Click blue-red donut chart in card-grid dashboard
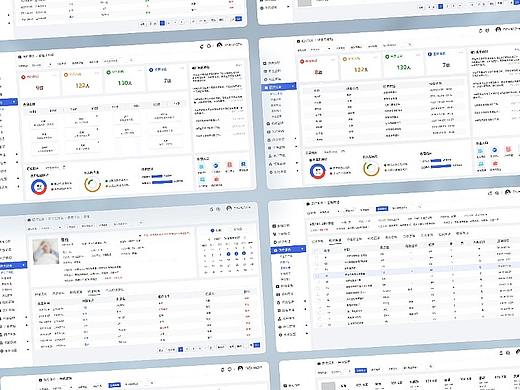This screenshot has height=390, width=520. 39,187
